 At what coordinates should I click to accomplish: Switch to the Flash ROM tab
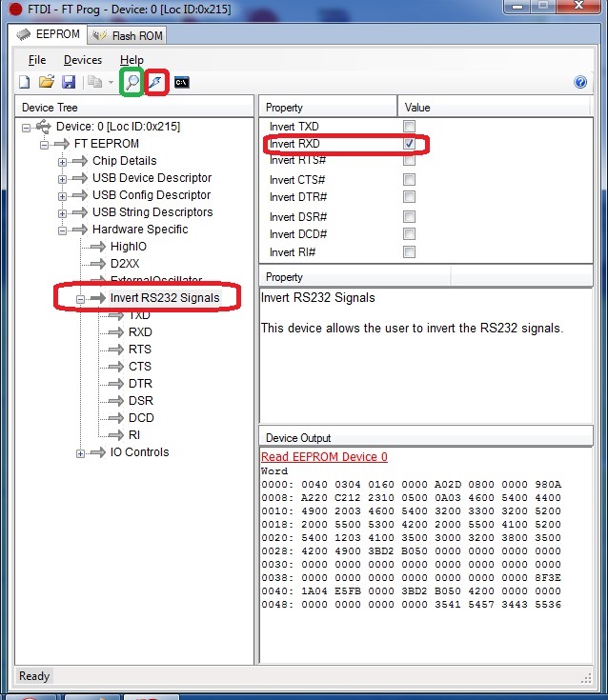128,36
